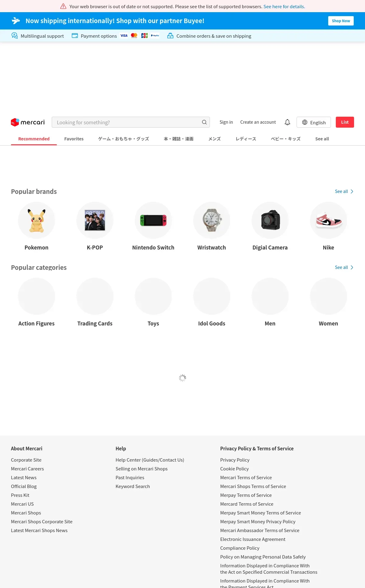Select the Favorites tab
Image resolution: width=365 pixels, height=588 pixels.
click(74, 139)
